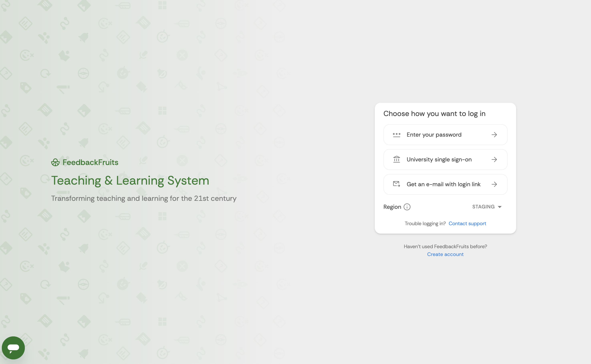Follow the Create account link
Image resolution: width=591 pixels, height=364 pixels.
coord(445,254)
